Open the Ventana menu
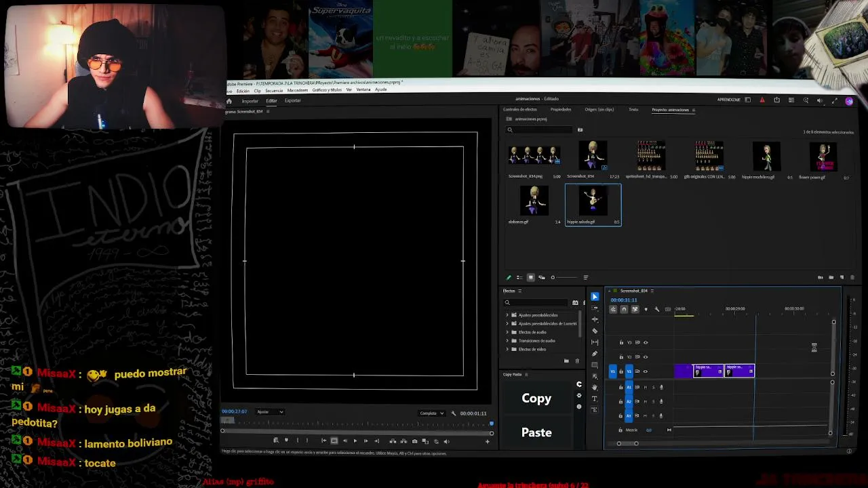The height and width of the screenshot is (488, 868). point(363,90)
